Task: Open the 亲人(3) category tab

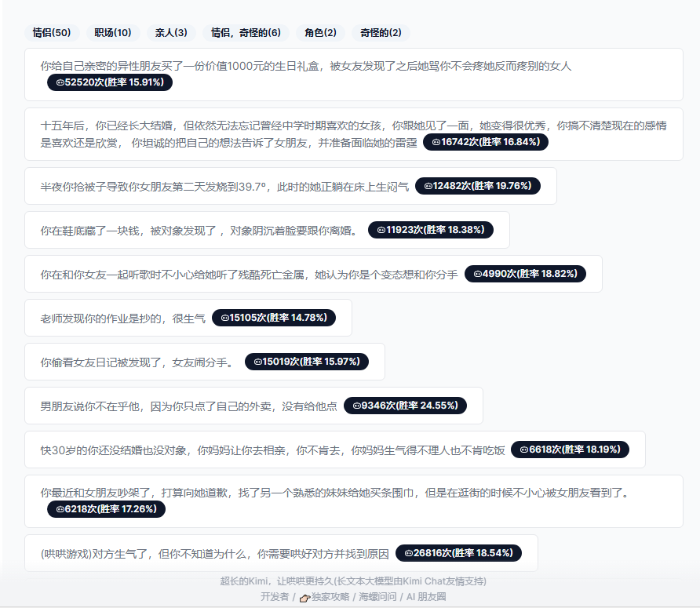Action: pyautogui.click(x=171, y=32)
